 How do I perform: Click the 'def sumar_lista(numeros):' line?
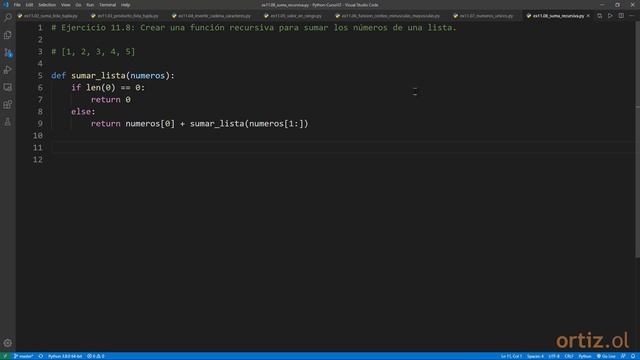pyautogui.click(x=113, y=76)
